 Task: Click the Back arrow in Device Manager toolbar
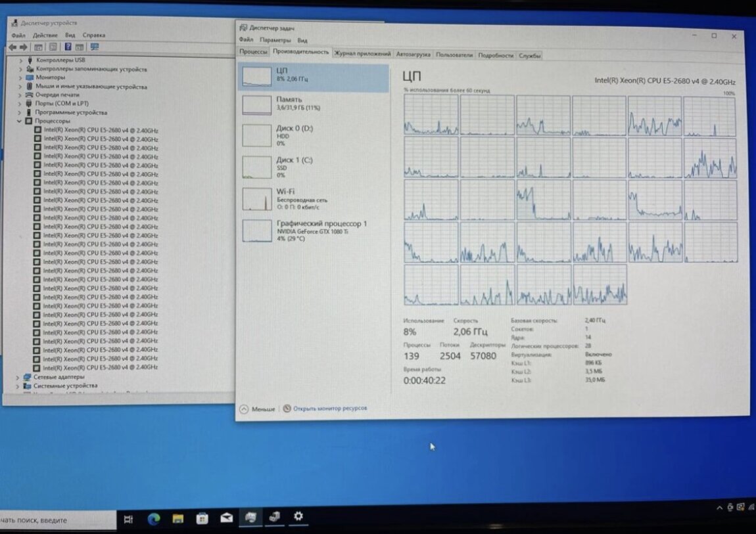point(12,47)
